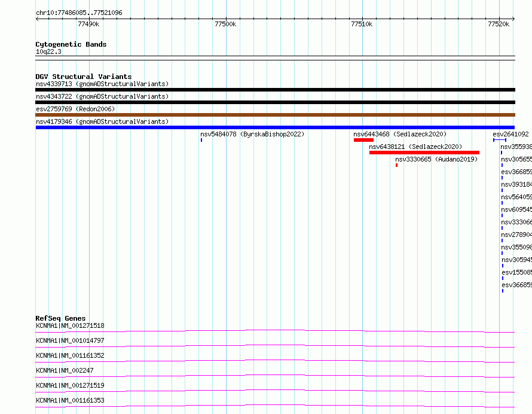Open the DGV Structural Variants track heading
The width and height of the screenshot is (532, 414).
pos(84,77)
